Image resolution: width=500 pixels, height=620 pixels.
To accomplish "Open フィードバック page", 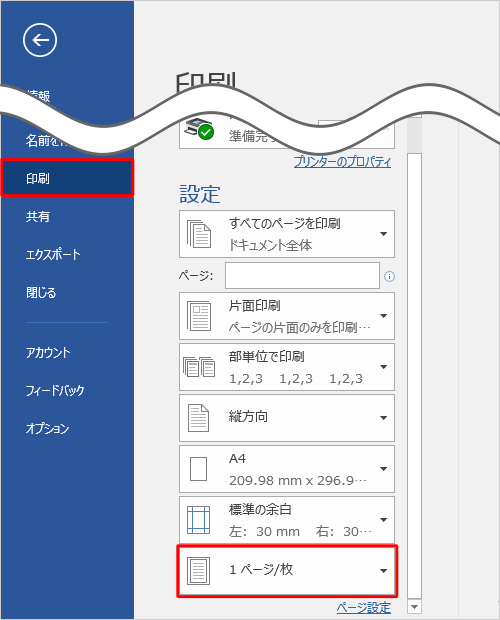I will tap(55, 390).
